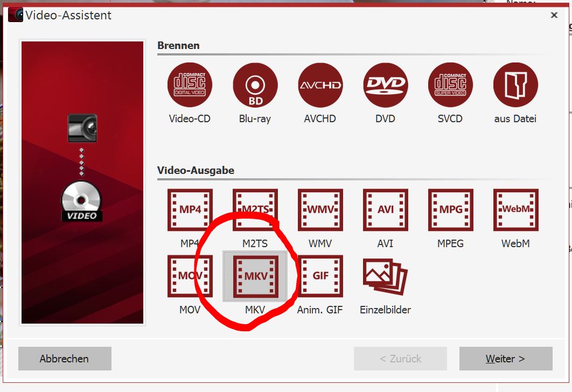Pick the MPEG output format
This screenshot has width=572, height=392.
tap(450, 210)
